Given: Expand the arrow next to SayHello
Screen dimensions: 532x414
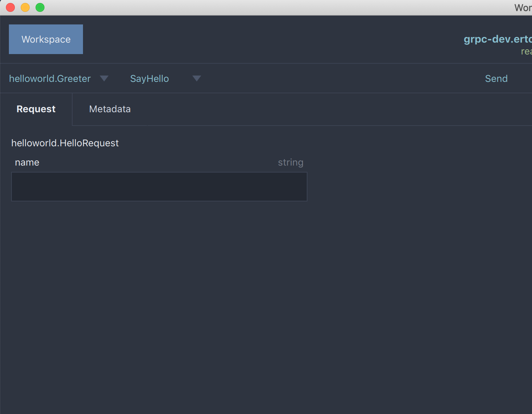Looking at the screenshot, I should tap(197, 79).
